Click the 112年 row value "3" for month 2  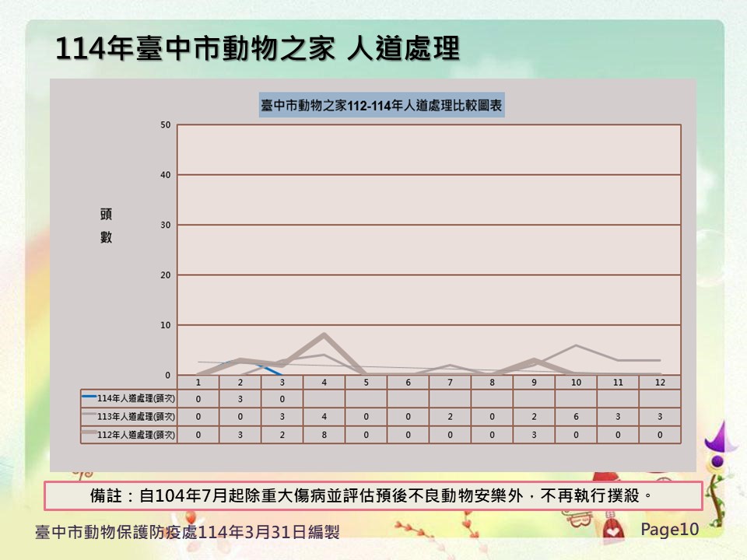coord(240,435)
